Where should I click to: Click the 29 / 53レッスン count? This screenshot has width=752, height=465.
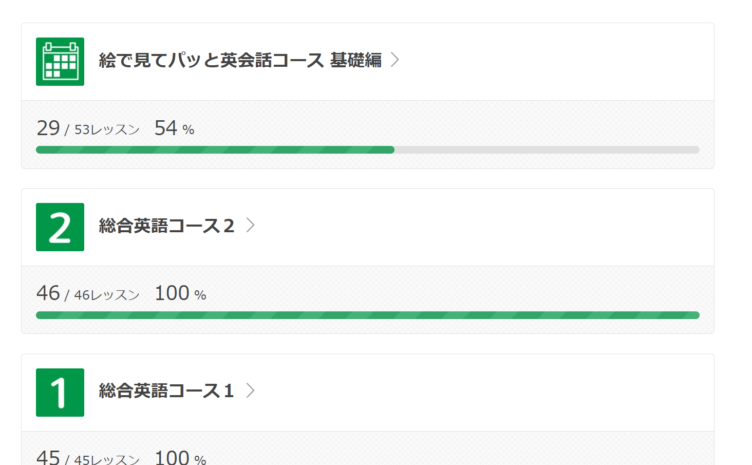[x=88, y=128]
